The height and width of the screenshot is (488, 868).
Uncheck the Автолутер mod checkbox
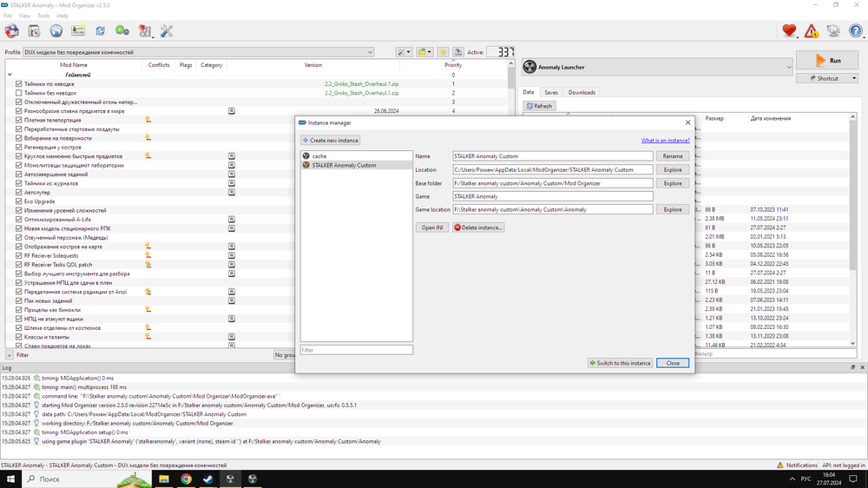[x=18, y=193]
